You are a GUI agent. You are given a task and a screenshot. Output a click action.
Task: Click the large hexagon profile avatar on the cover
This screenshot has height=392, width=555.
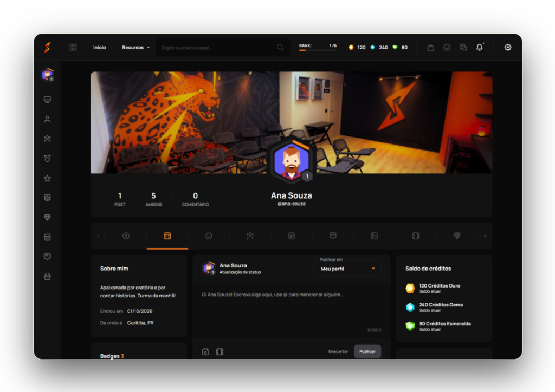tap(292, 161)
